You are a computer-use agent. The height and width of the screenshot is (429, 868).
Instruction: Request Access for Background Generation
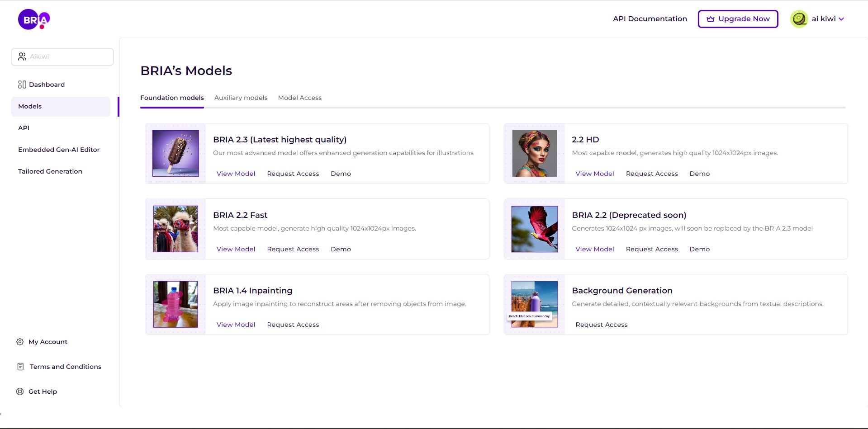coord(602,325)
